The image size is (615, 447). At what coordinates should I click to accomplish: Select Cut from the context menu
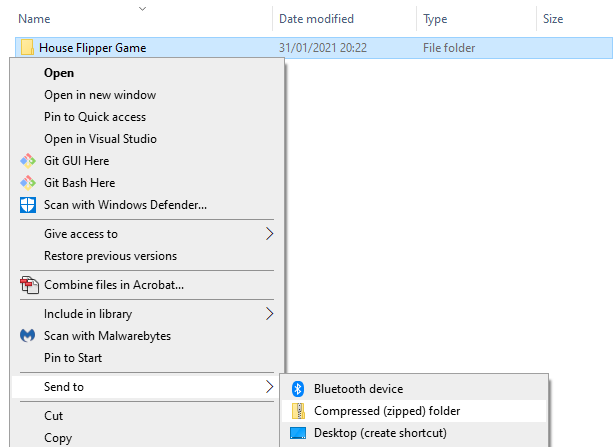point(54,415)
